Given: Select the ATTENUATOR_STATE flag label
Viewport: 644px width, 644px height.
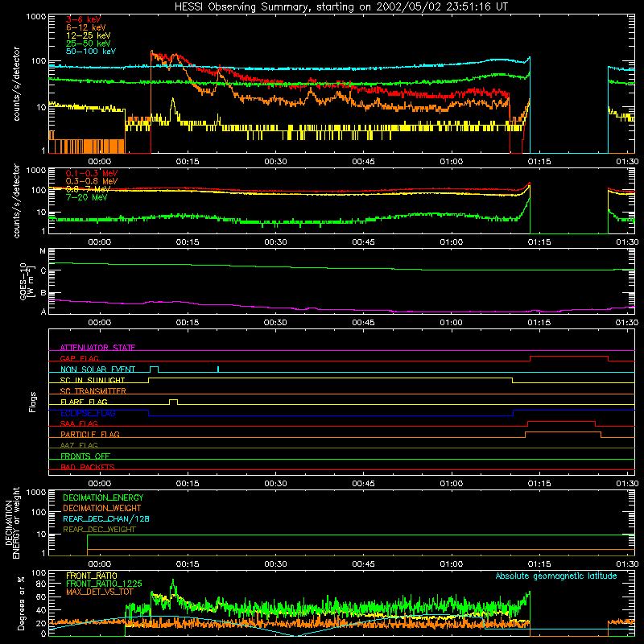Looking at the screenshot, I should [x=97, y=348].
